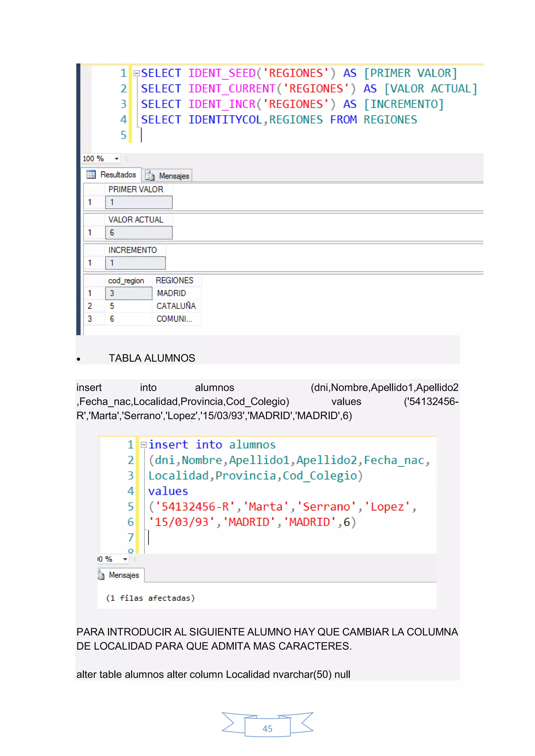
Task: Select the VALOR ACTUAL cell containing 6
Action: tap(139, 233)
